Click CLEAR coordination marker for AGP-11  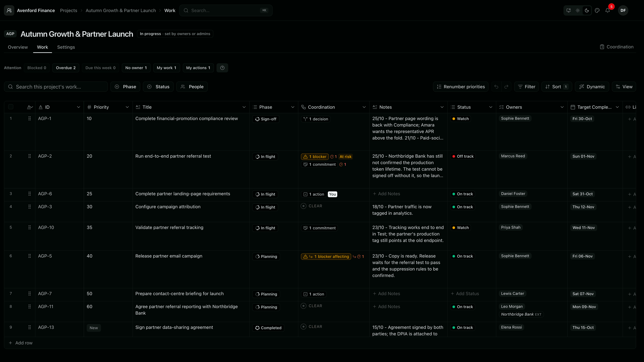click(x=312, y=306)
